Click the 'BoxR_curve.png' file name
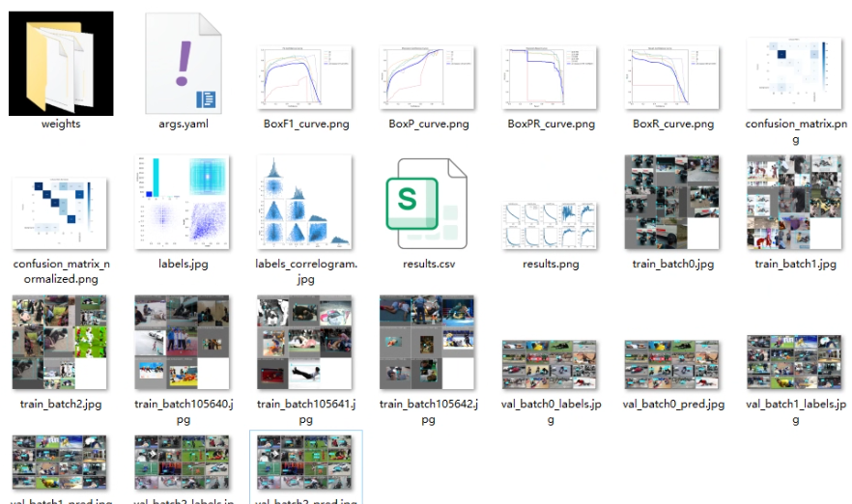 (673, 124)
